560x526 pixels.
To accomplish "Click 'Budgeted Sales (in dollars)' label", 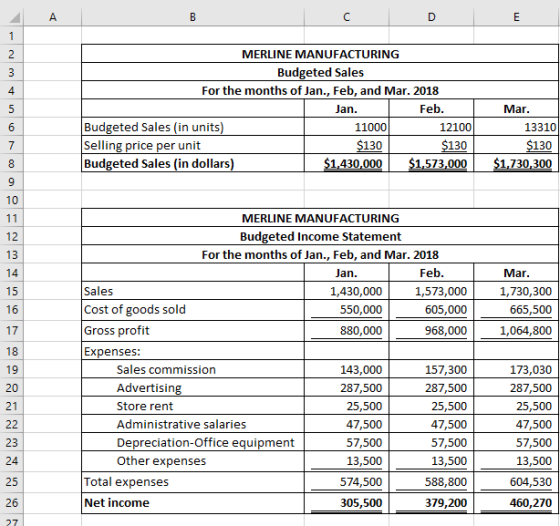I will 159,164.
